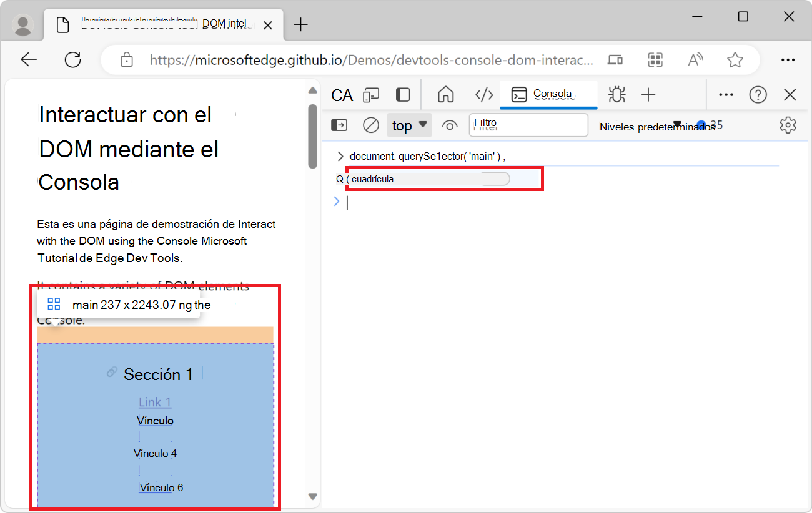Image resolution: width=812 pixels, height=513 pixels.
Task: Type in the console Filtro field
Action: (528, 125)
